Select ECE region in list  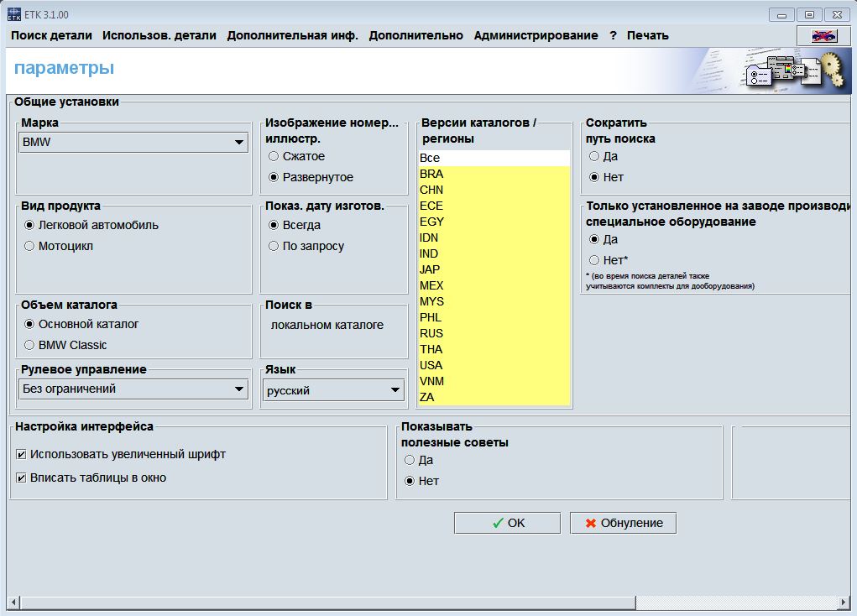[494, 206]
